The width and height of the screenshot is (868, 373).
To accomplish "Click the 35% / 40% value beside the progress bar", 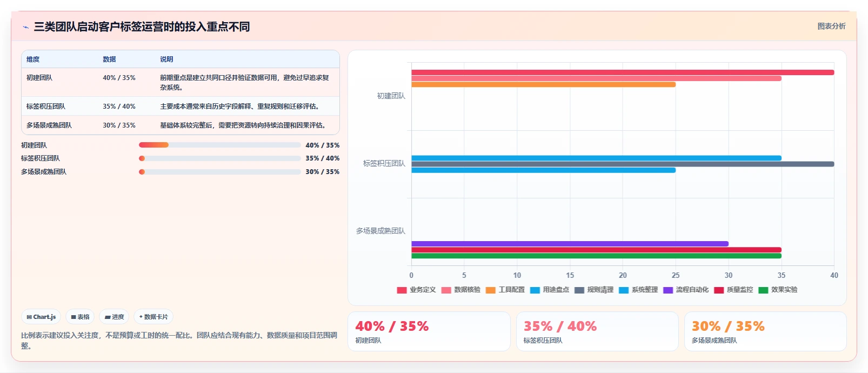I will pyautogui.click(x=323, y=158).
